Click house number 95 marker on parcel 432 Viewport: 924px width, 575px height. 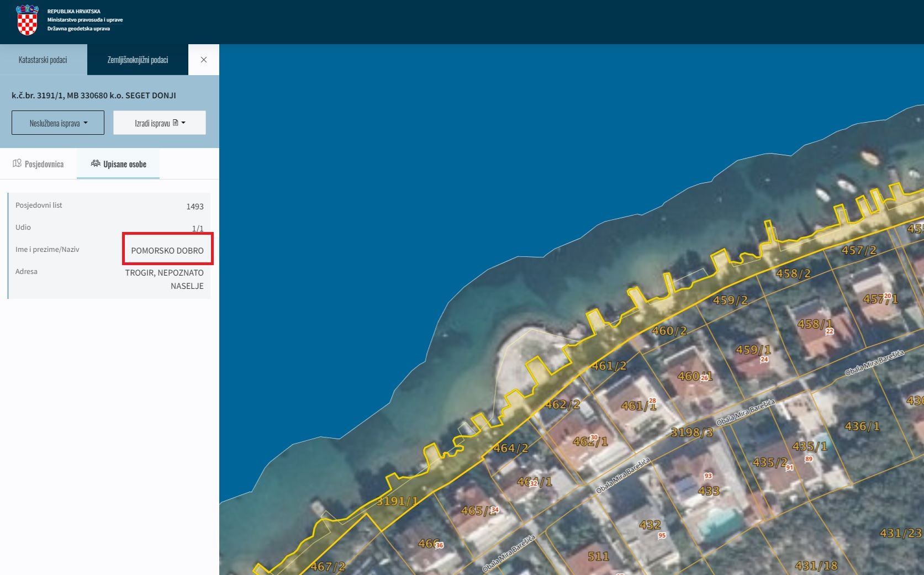coord(662,535)
